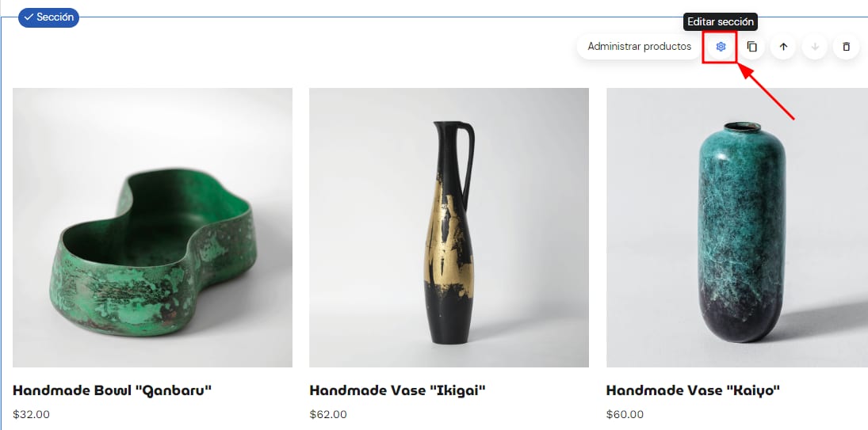868x430 pixels.
Task: Click the checkmark in the Sección badge
Action: (29, 17)
